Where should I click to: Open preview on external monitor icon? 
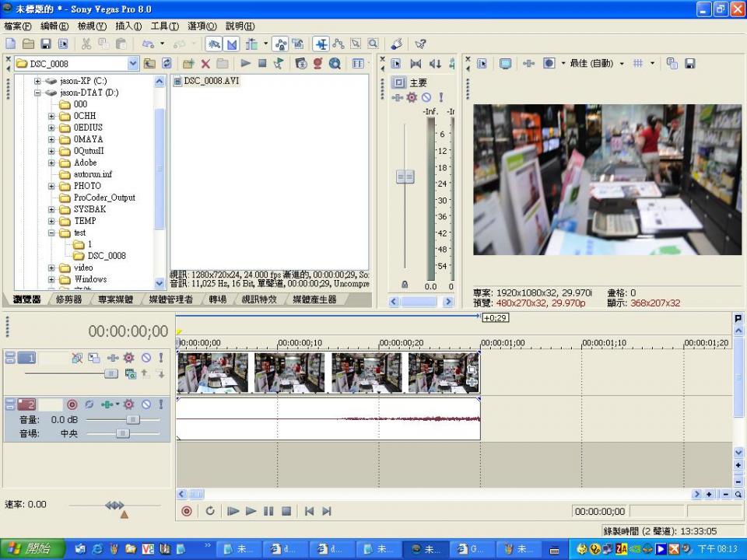pos(506,63)
